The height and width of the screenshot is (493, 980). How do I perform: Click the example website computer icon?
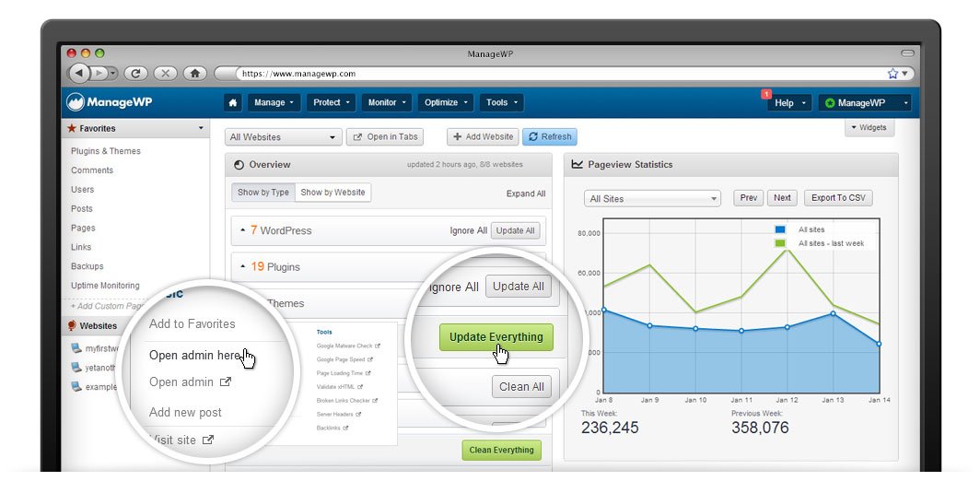pyautogui.click(x=76, y=386)
